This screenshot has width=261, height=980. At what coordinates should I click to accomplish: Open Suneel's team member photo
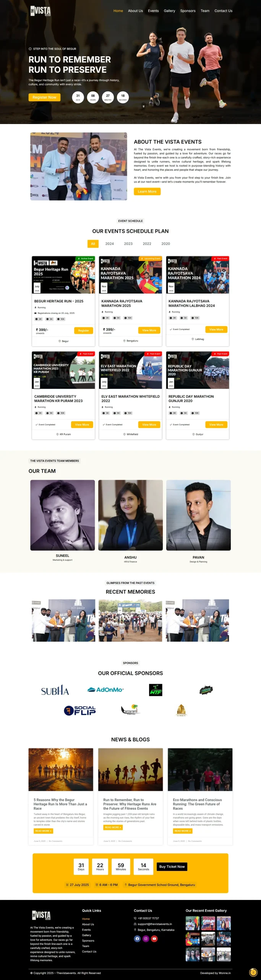[x=63, y=515]
